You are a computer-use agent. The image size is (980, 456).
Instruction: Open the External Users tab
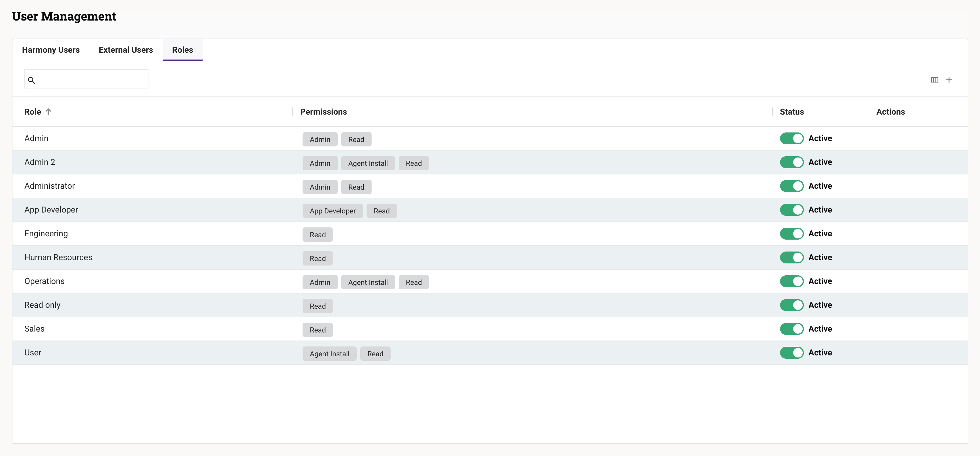126,50
